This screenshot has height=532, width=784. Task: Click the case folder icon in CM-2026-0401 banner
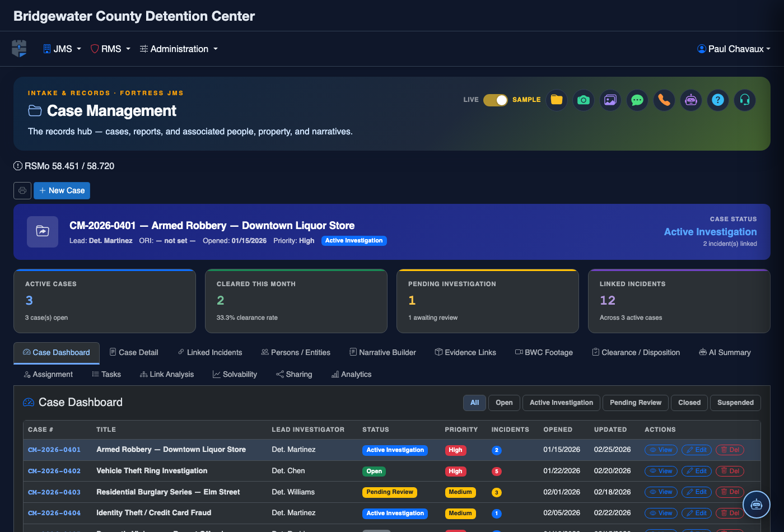pos(43,231)
